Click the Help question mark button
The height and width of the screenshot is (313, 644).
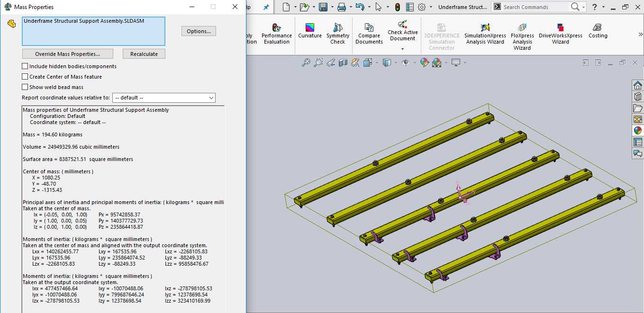point(594,7)
